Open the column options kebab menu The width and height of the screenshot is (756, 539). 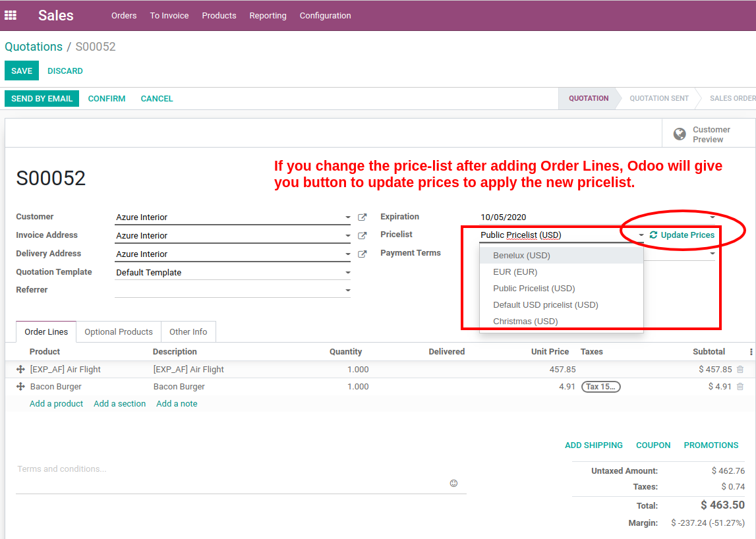pyautogui.click(x=751, y=352)
